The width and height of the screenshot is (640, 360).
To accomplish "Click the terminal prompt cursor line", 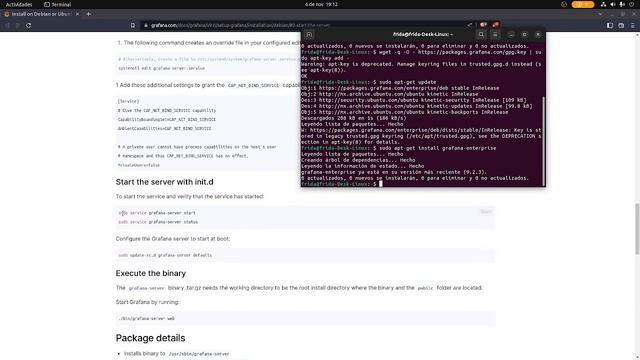I will (x=422, y=184).
